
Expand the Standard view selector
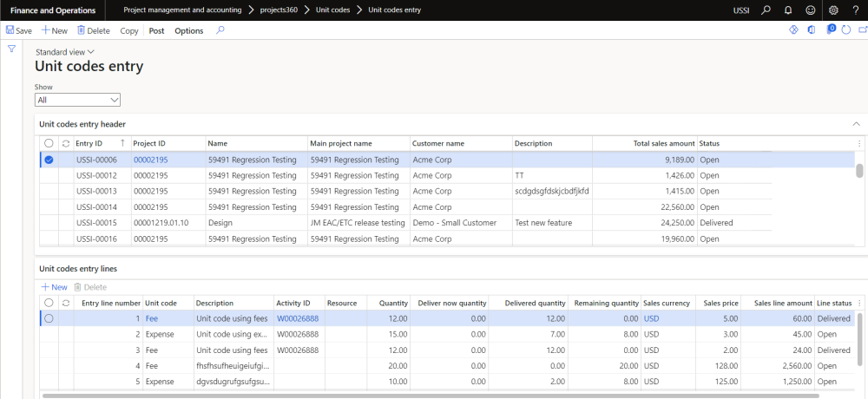click(x=65, y=52)
